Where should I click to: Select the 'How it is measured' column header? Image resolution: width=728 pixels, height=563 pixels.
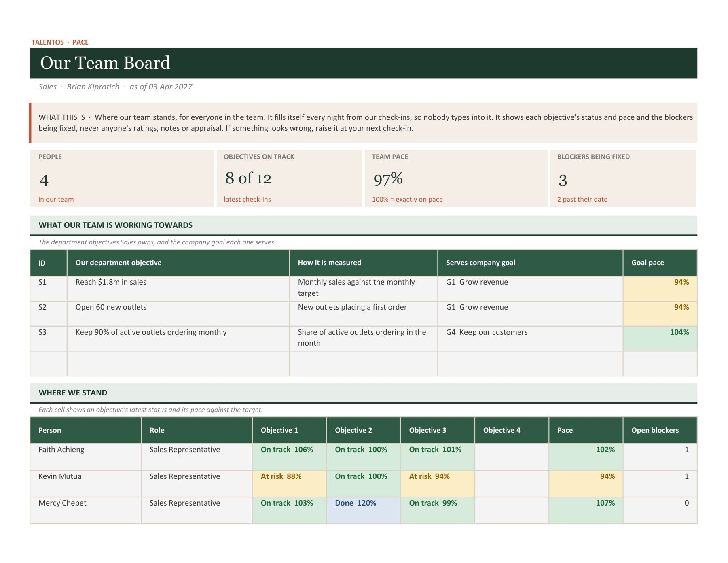[x=364, y=263]
